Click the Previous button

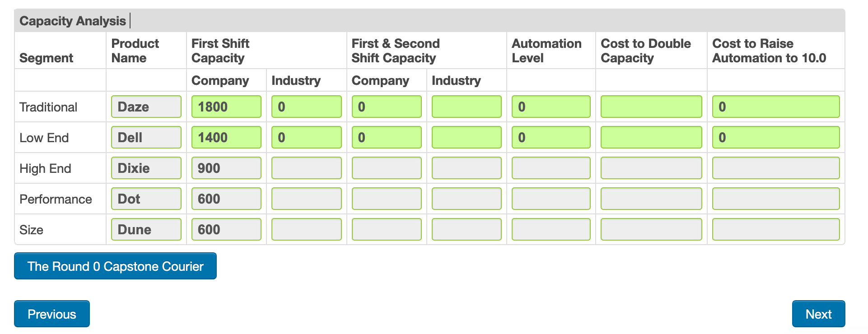coord(51,314)
